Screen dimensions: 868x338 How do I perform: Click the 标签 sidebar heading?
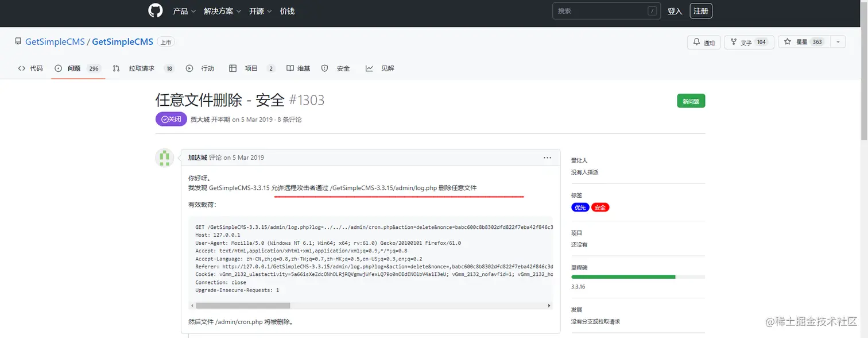click(x=577, y=195)
